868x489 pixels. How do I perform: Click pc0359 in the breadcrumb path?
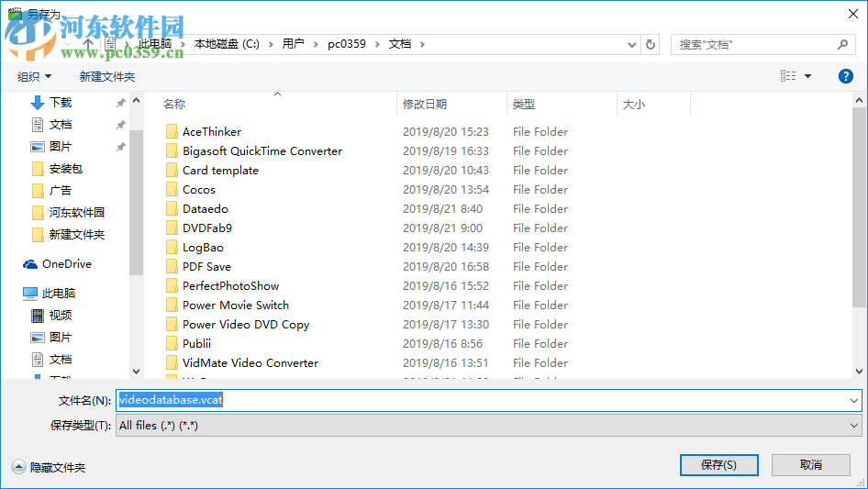(x=347, y=44)
